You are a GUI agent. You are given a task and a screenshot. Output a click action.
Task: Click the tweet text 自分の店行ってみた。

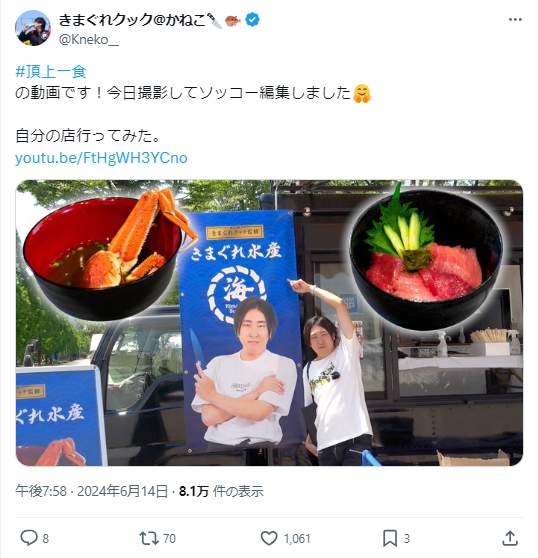87,136
